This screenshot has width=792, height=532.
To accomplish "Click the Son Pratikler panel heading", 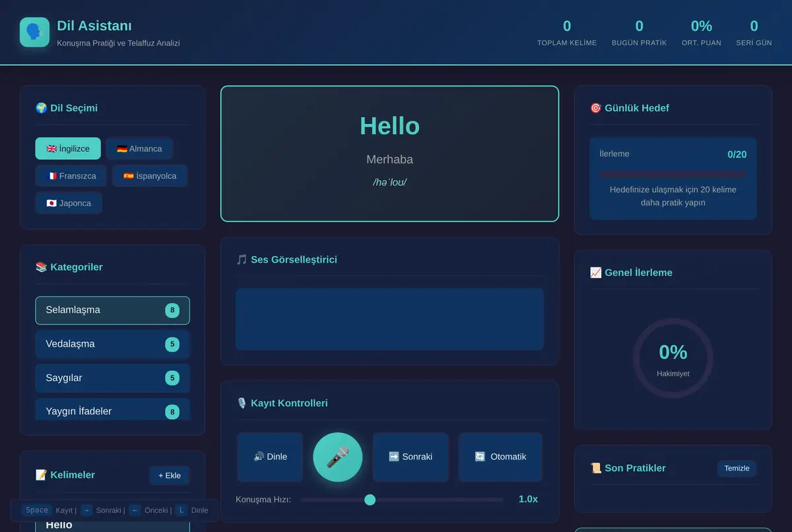I will coord(628,468).
